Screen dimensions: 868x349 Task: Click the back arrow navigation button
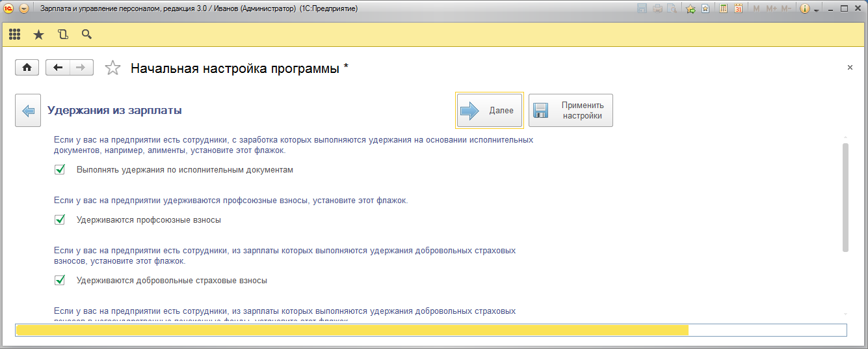point(58,68)
